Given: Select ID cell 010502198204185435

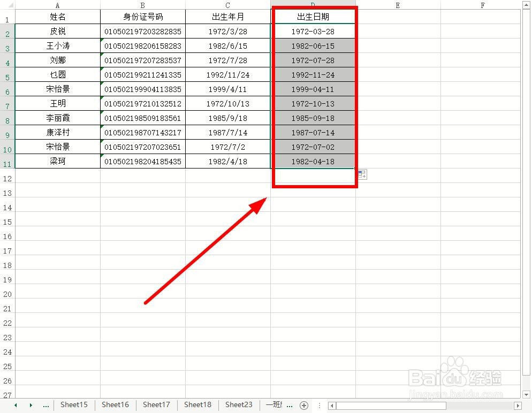Looking at the screenshot, I should [x=143, y=162].
